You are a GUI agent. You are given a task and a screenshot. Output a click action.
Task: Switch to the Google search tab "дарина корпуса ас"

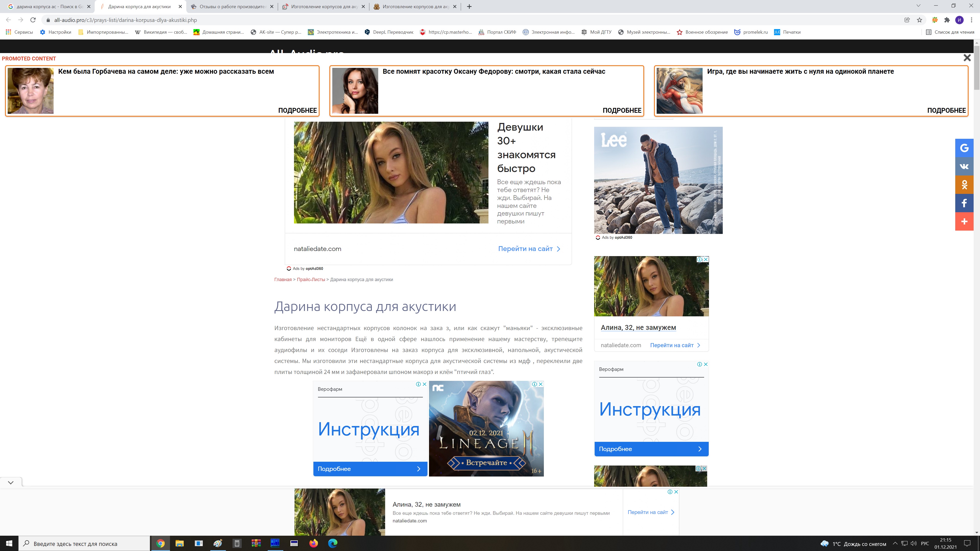click(x=50, y=6)
